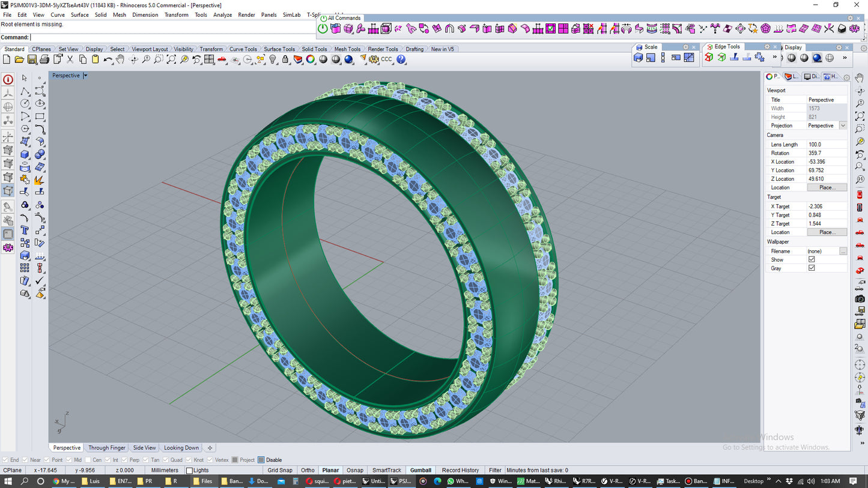The height and width of the screenshot is (488, 868).
Task: Open the Help question mark icon
Action: click(401, 59)
